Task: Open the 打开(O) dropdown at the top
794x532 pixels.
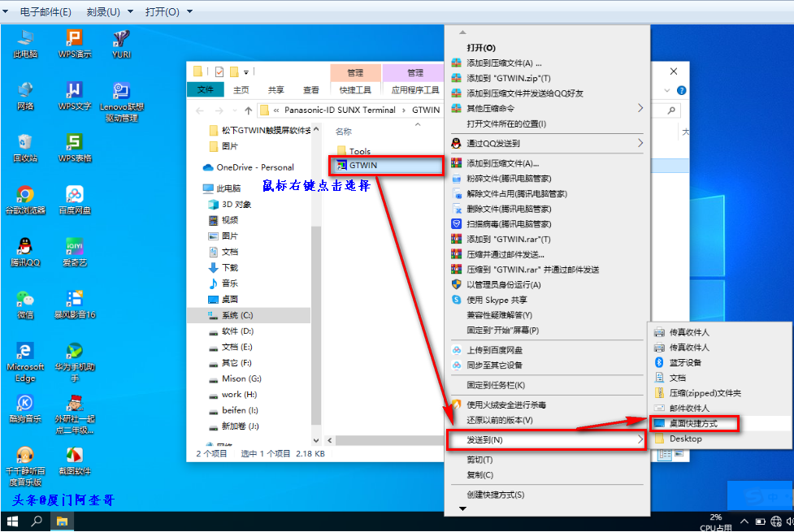Action: [169, 12]
